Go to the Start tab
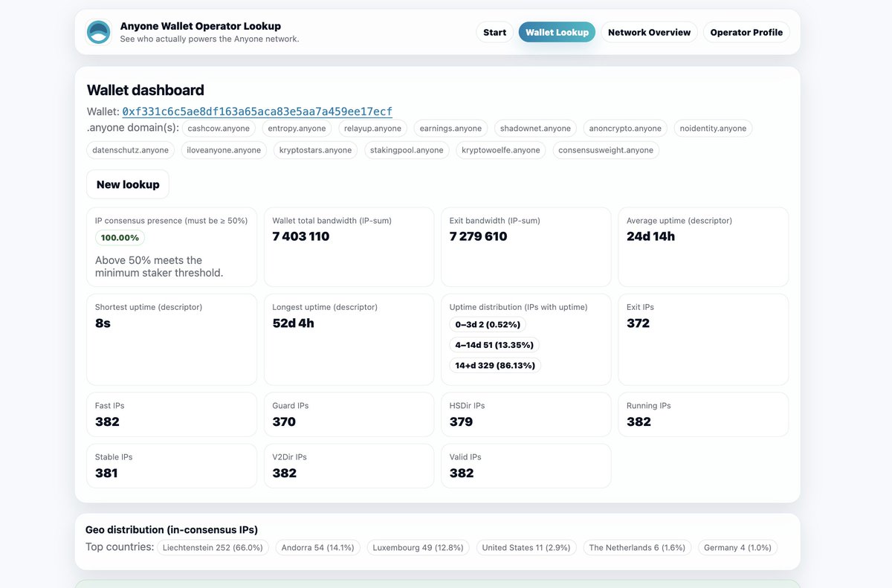The height and width of the screenshot is (588, 892). (494, 32)
